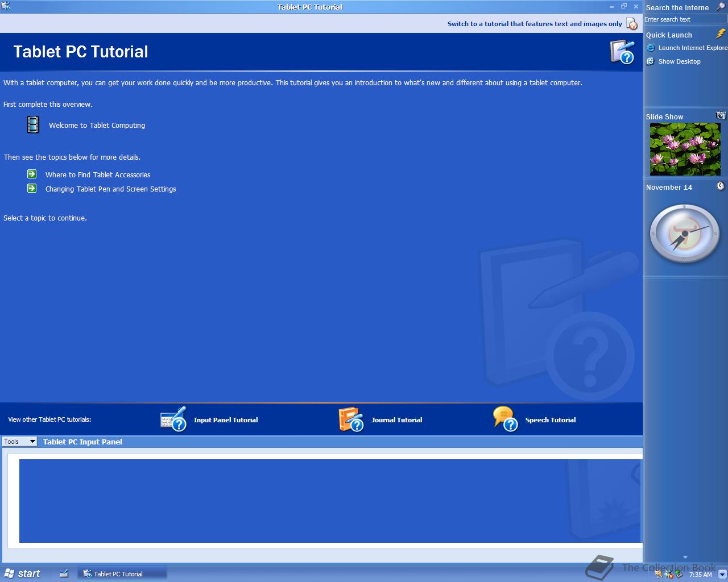The image size is (728, 582).
Task: Open Welcome to Tablet Computing overview
Action: pos(97,126)
